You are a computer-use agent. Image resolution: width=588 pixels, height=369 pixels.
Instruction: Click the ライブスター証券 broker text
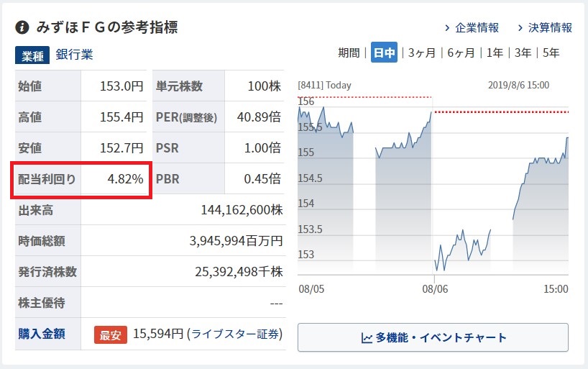point(235,334)
